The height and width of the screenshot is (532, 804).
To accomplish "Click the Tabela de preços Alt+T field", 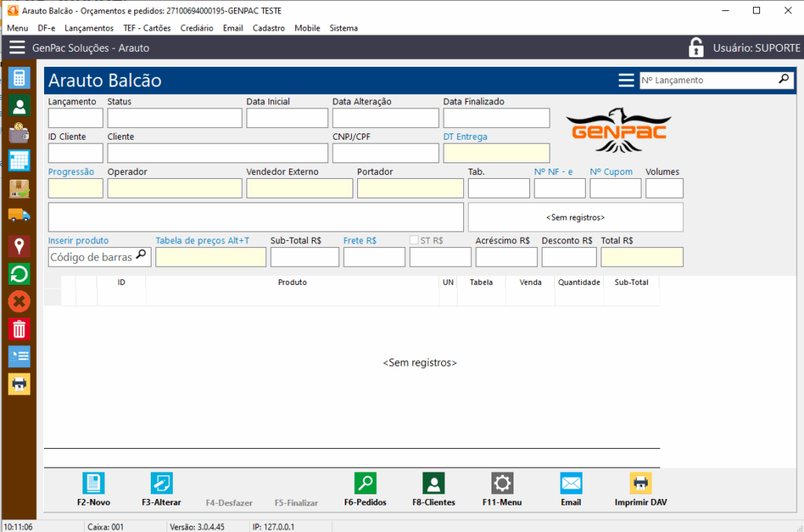I will 210,257.
